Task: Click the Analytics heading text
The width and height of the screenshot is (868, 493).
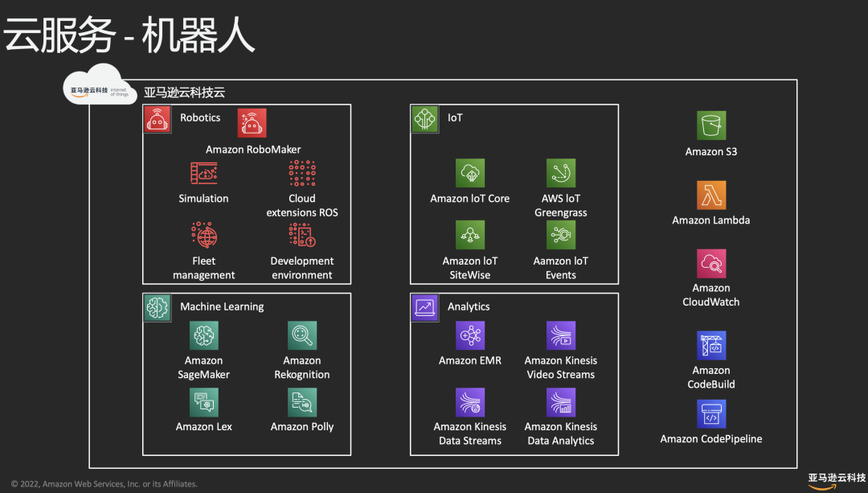Action: 469,306
